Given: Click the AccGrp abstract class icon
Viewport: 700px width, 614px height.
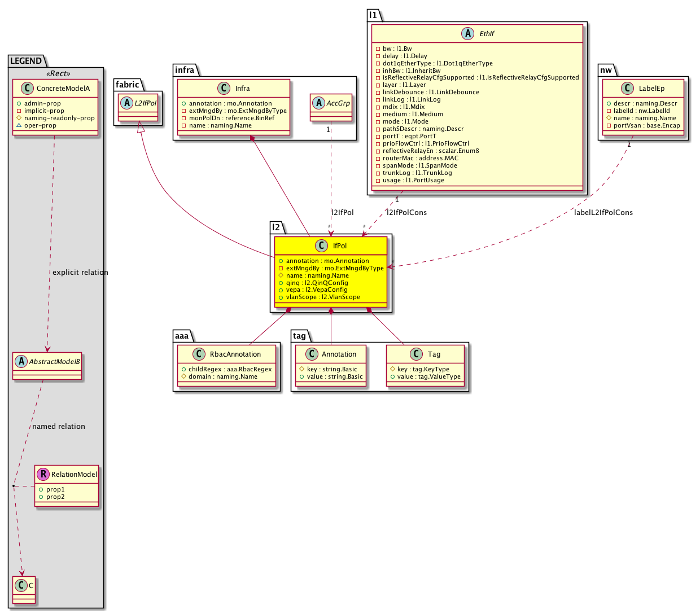Looking at the screenshot, I should click(x=319, y=103).
